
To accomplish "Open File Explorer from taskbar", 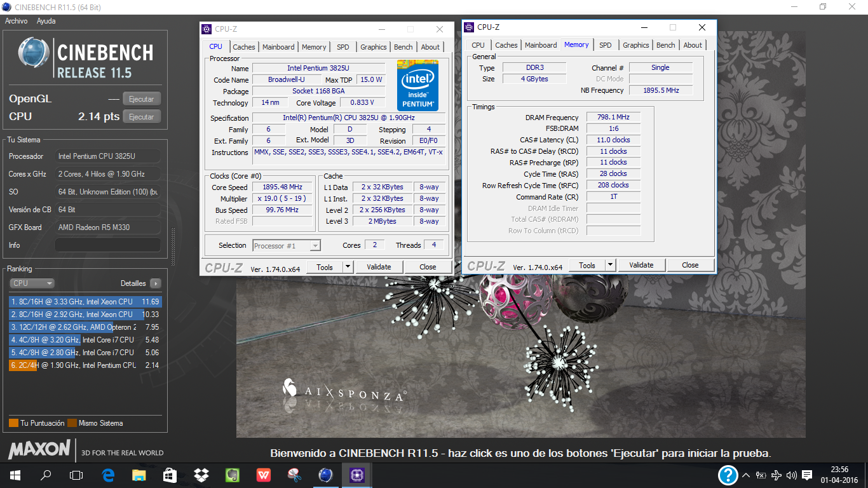I will tap(139, 475).
